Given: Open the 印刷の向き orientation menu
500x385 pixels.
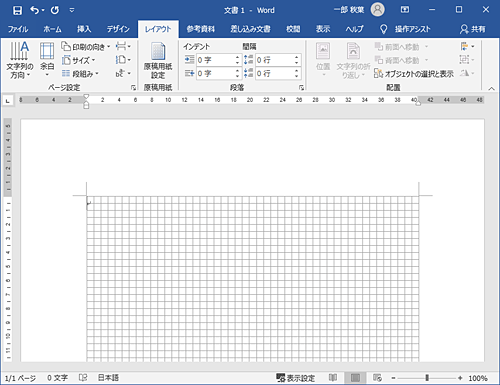Looking at the screenshot, I should point(86,47).
